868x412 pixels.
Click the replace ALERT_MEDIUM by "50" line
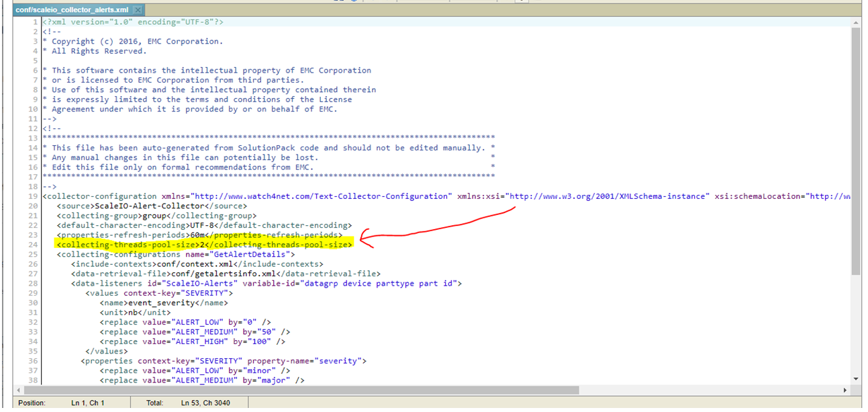click(x=195, y=332)
